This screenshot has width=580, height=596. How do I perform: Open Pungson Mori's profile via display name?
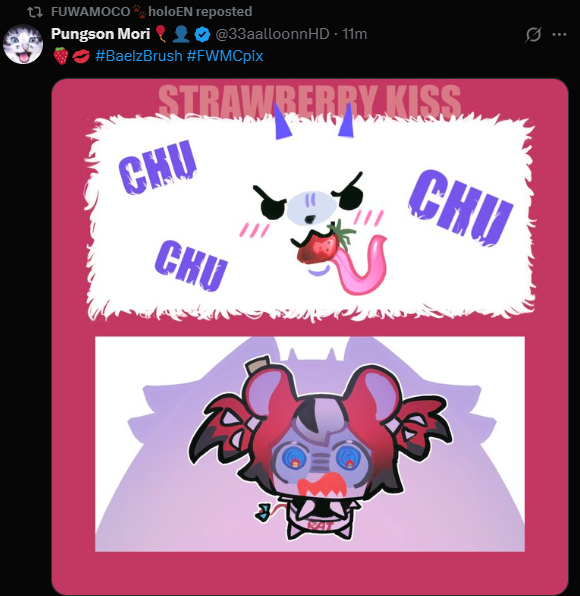pos(101,34)
